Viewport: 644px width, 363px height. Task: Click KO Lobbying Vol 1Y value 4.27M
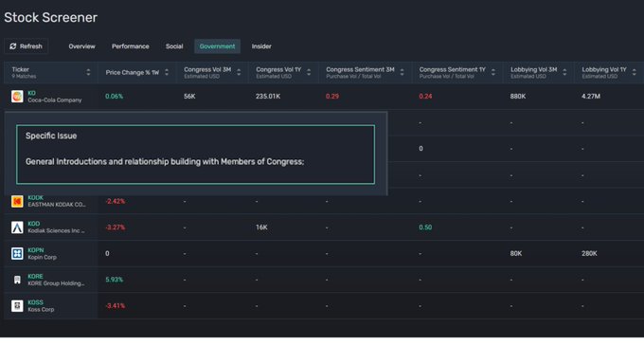tap(591, 96)
